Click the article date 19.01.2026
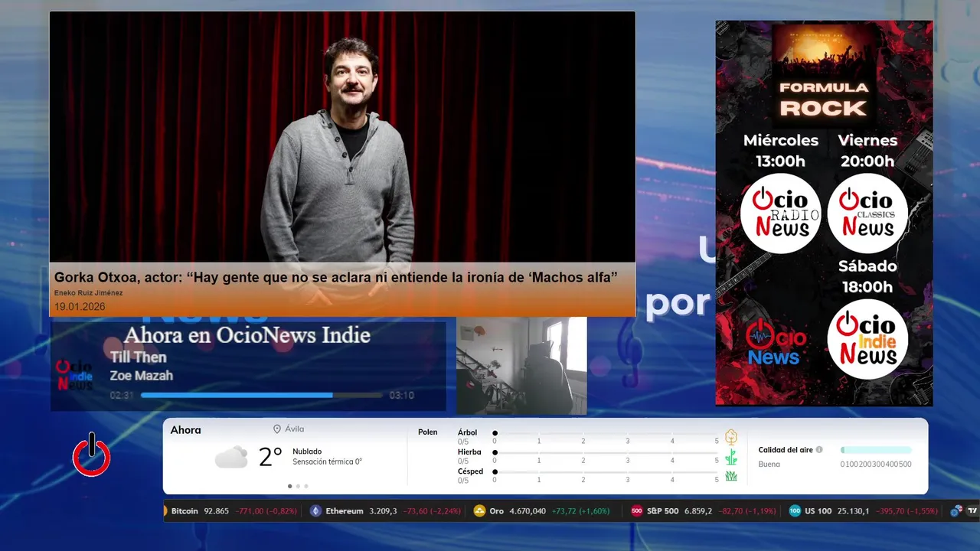 80,307
